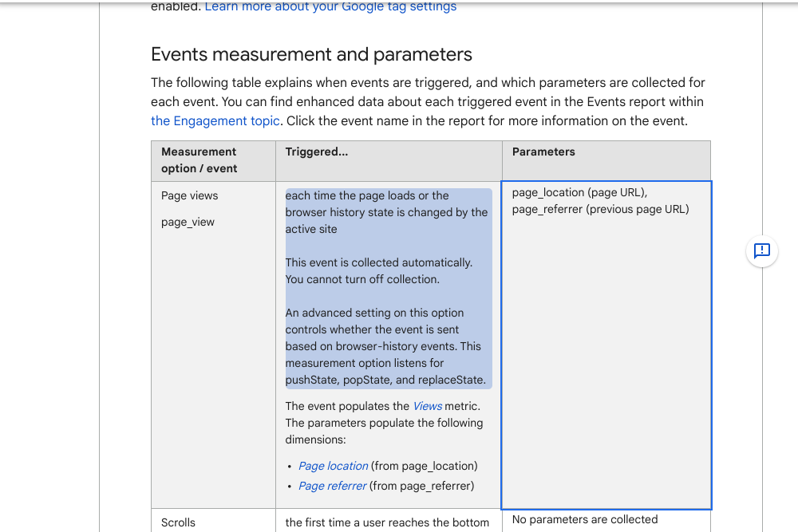Open 'Learn more about your Google tag settings' link
This screenshot has width=798, height=532.
click(330, 6)
